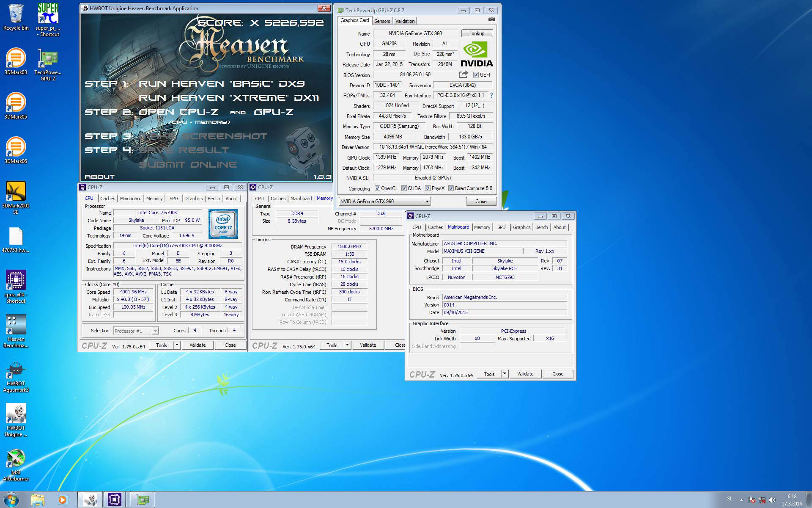
Task: Open the SPD tab in CPU-Z CPU window
Action: click(173, 199)
